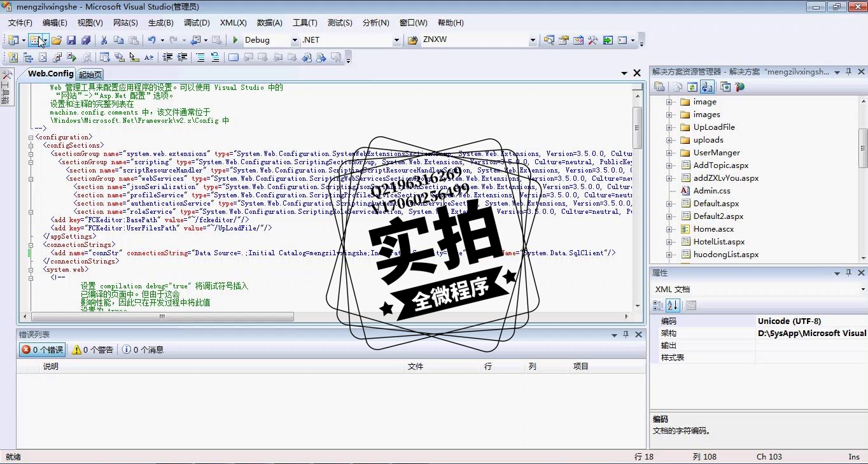Switch to the 起始页 tab
Screen dimensions: 868x464
coord(90,74)
